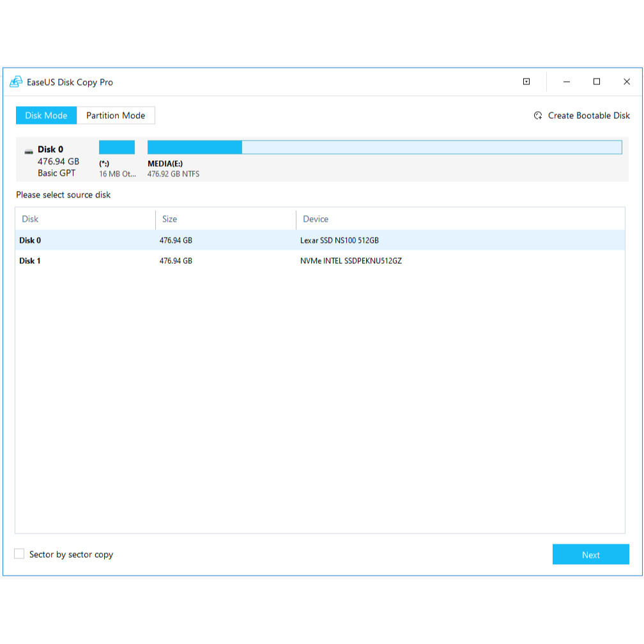This screenshot has width=644, height=644.
Task: Select the MEDIA(E:) partition usage bar
Action: click(385, 147)
